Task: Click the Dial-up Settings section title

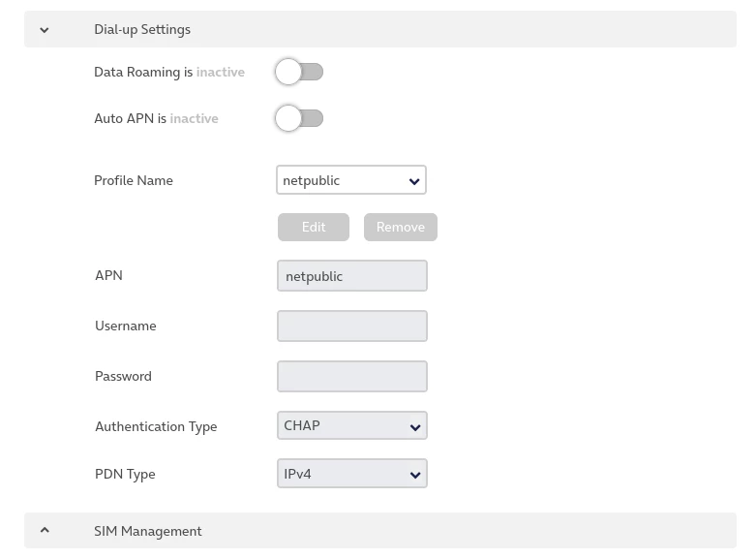Action: coord(142,30)
